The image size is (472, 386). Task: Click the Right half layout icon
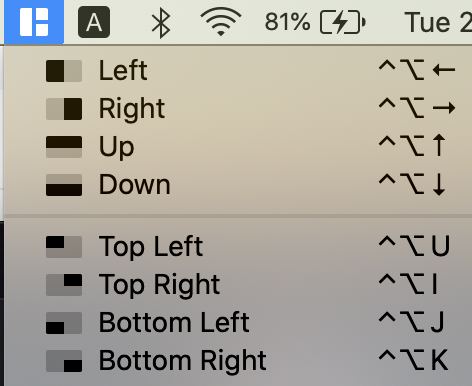pos(64,109)
